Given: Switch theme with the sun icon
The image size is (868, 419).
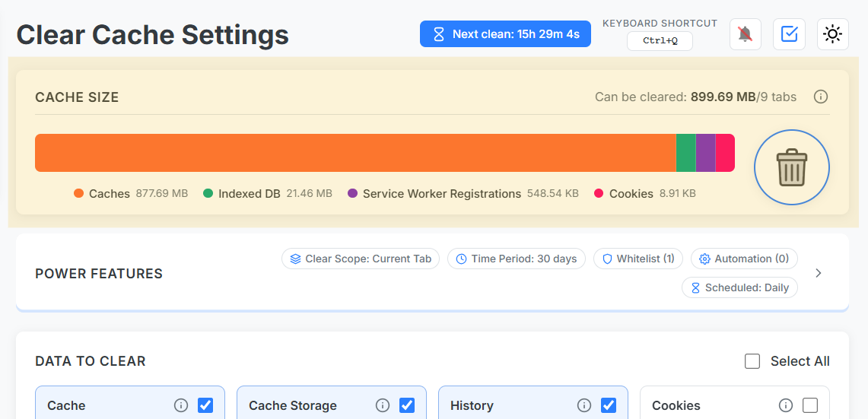Looking at the screenshot, I should [832, 34].
